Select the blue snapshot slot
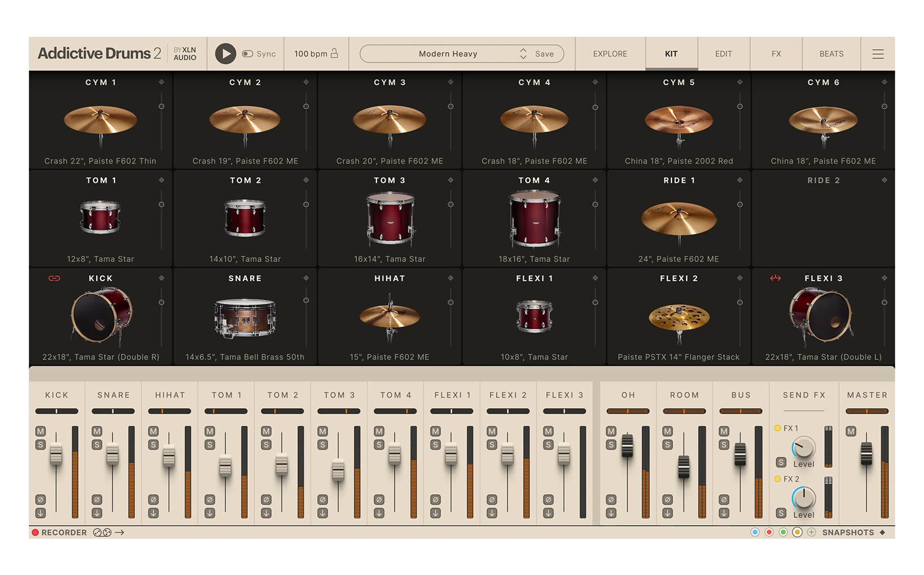Screen dimensions: 924x575 [x=755, y=533]
